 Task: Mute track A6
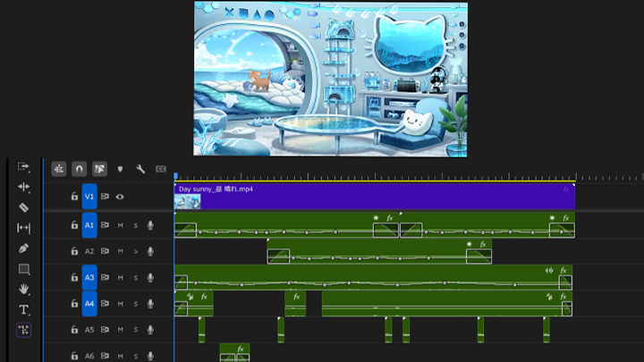click(121, 356)
